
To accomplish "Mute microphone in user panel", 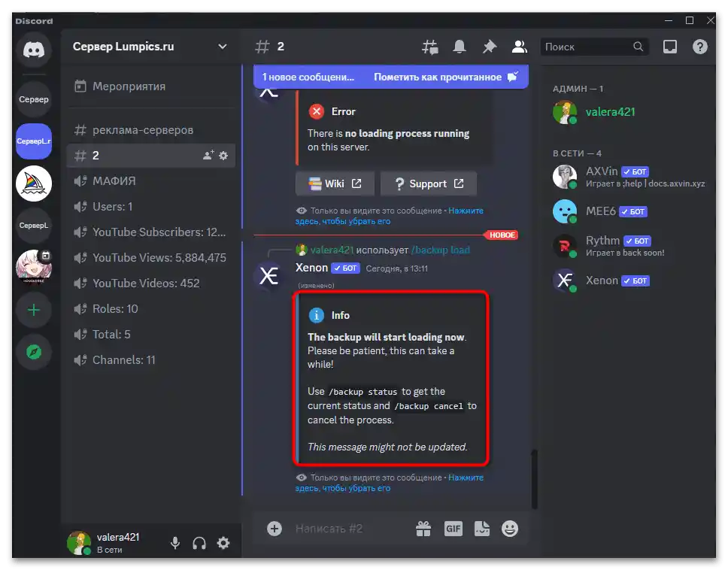I will (175, 543).
